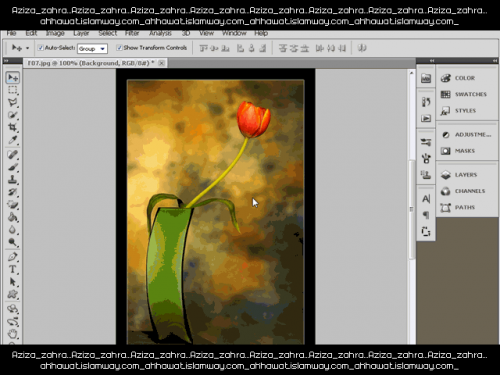This screenshot has width=500, height=375.
Task: Select the 3D Orbit tool
Action: click(x=13, y=322)
